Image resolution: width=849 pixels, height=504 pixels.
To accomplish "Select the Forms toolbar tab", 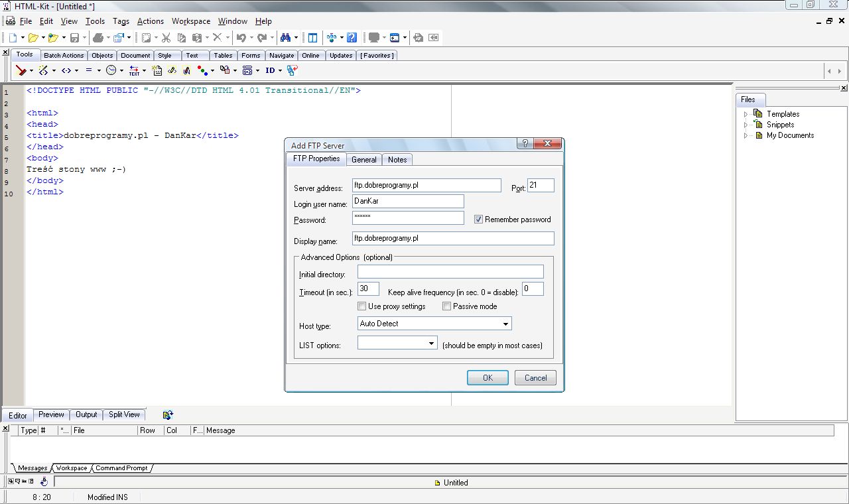I will [x=251, y=56].
